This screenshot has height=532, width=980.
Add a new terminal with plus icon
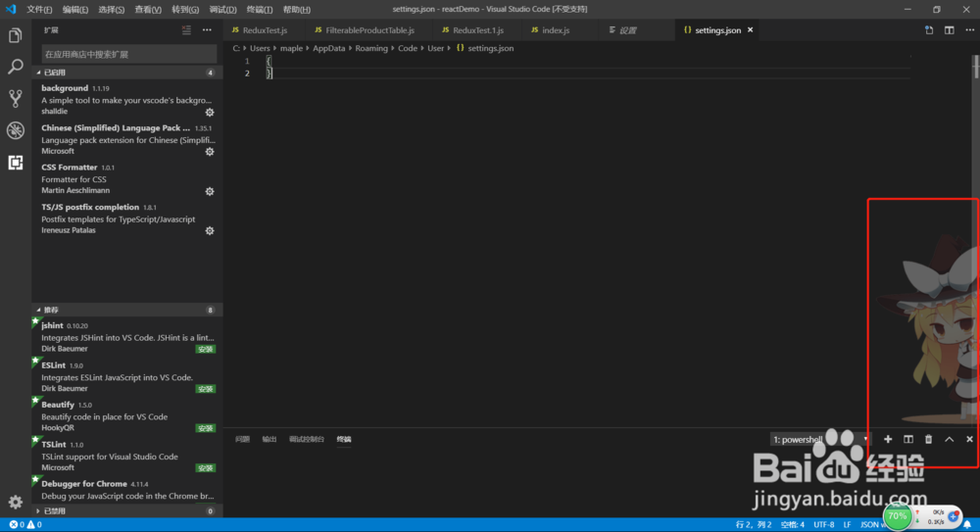pyautogui.click(x=888, y=440)
